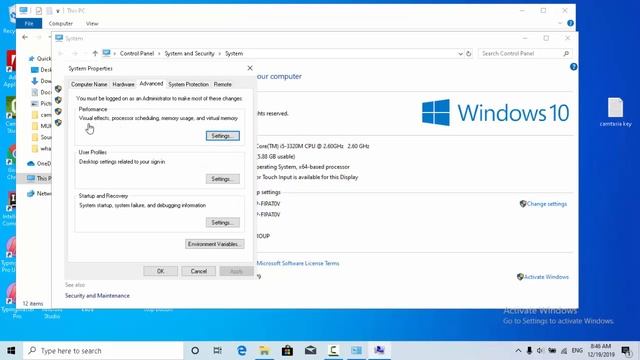Open Performance Settings button
The height and width of the screenshot is (360, 640).
(x=222, y=136)
